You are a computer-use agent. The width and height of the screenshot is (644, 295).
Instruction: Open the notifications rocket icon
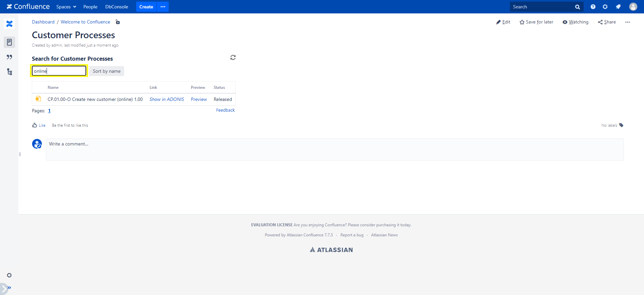(618, 7)
